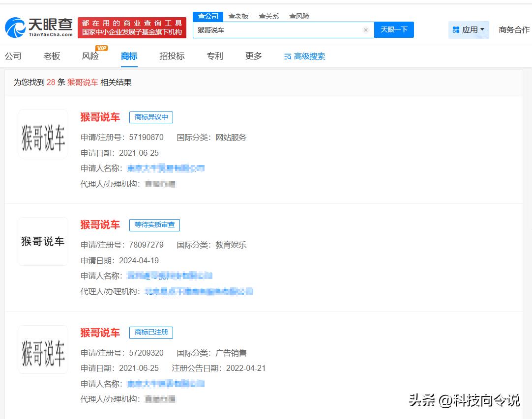Image resolution: width=532 pixels, height=419 pixels.
Task: Click the 天眼一下 search button
Action: pyautogui.click(x=394, y=30)
